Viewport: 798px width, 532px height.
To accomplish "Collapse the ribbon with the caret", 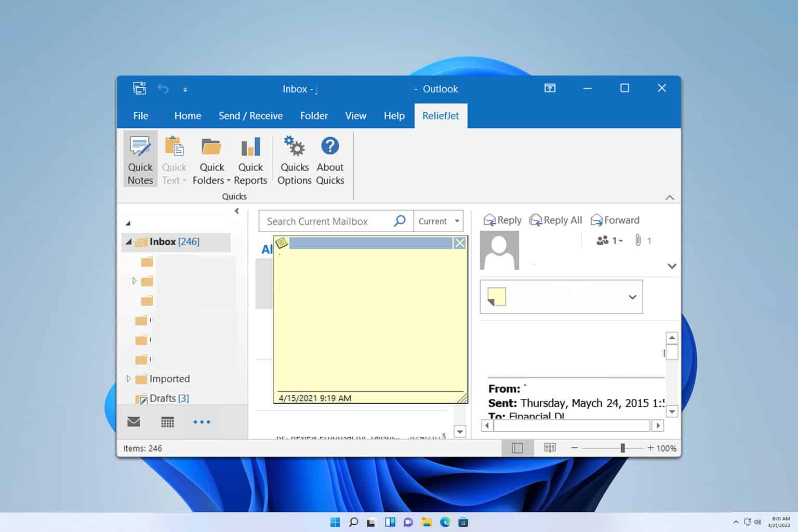I will click(x=670, y=197).
